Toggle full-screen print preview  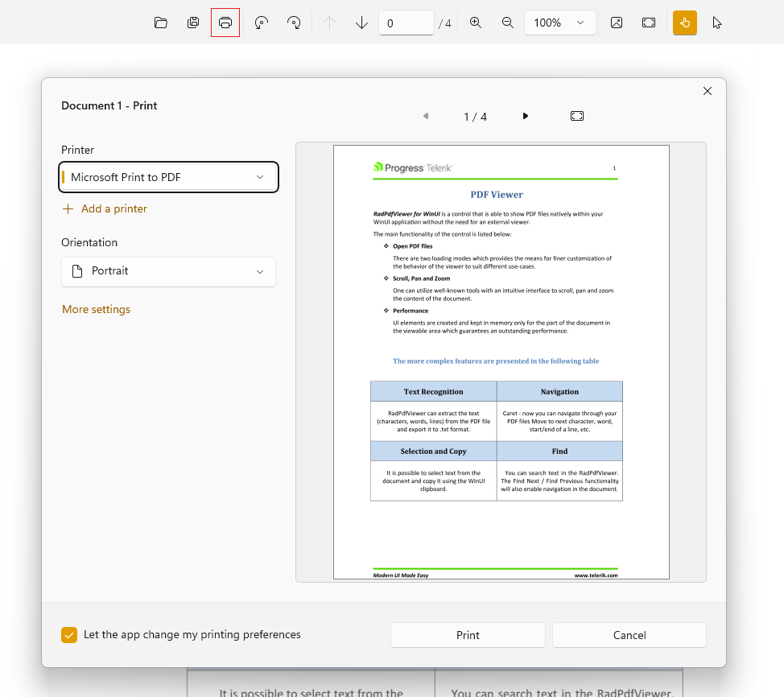pyautogui.click(x=577, y=116)
